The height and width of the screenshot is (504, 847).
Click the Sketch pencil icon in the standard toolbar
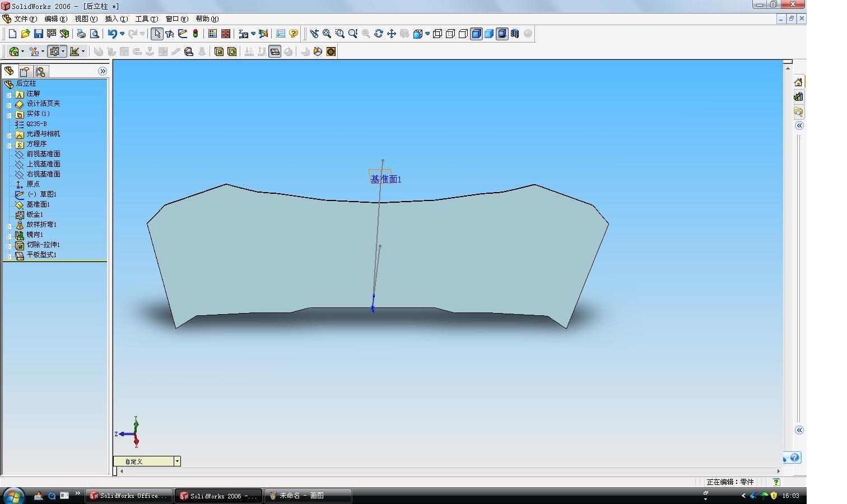tap(183, 34)
